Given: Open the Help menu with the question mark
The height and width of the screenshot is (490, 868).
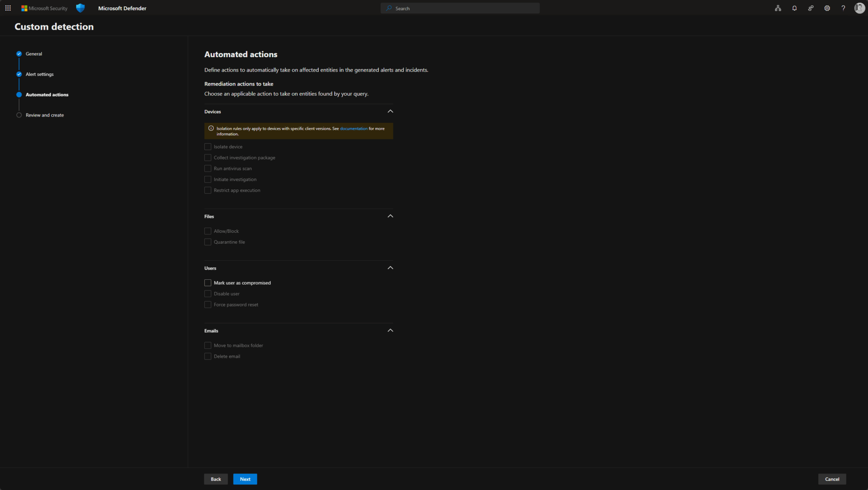Looking at the screenshot, I should point(843,8).
